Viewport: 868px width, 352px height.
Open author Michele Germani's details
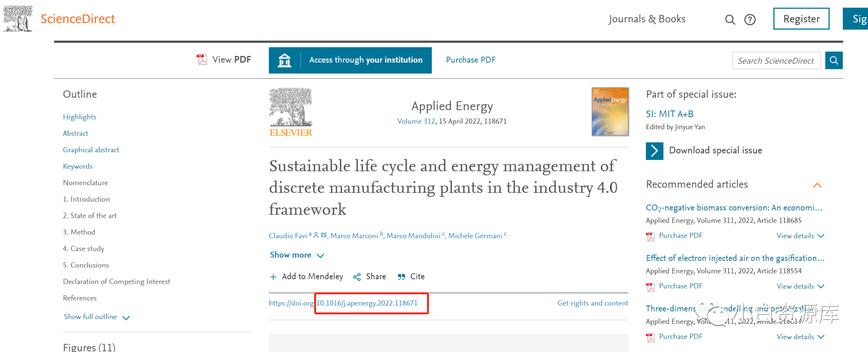pyautogui.click(x=475, y=236)
